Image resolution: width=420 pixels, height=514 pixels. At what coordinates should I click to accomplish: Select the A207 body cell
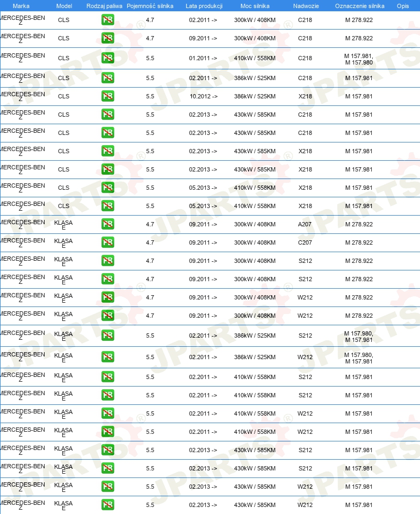[x=305, y=224]
